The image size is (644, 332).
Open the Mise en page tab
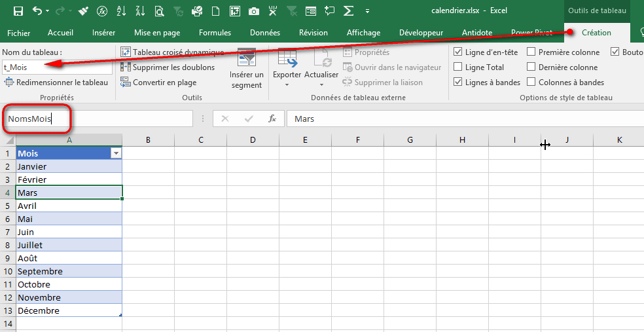[x=157, y=33]
